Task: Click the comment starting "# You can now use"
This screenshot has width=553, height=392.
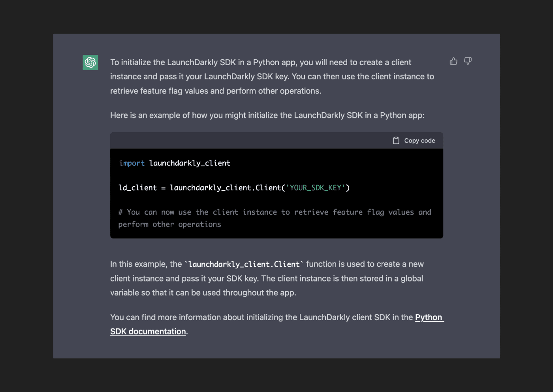Action: tap(275, 212)
